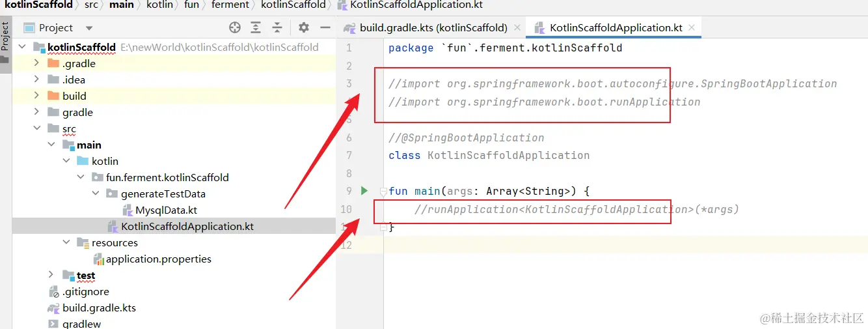Click the Expand All icon in Project panel
The width and height of the screenshot is (868, 329).
pos(256,27)
